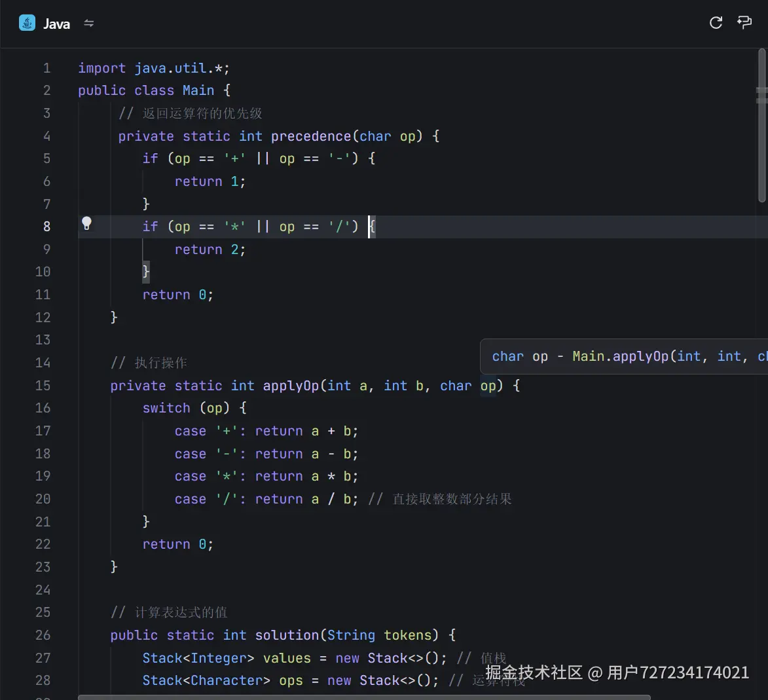The width and height of the screenshot is (768, 700).
Task: Click the 'ops' variable on line 28
Action: [291, 680]
